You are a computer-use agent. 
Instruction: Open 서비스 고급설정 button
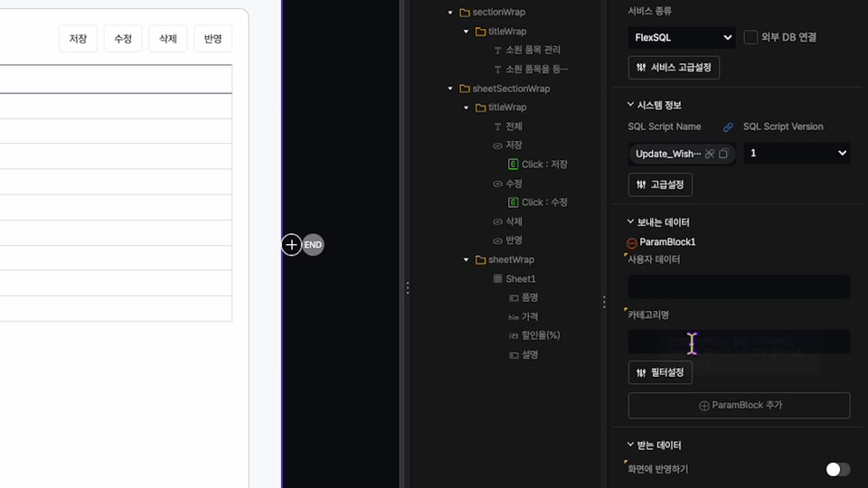point(674,68)
